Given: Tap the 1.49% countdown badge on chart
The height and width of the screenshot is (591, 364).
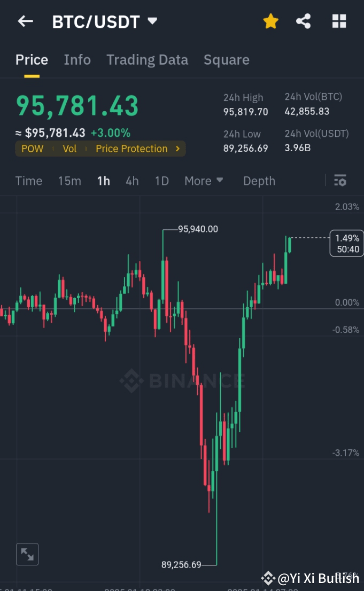Looking at the screenshot, I should pos(346,243).
